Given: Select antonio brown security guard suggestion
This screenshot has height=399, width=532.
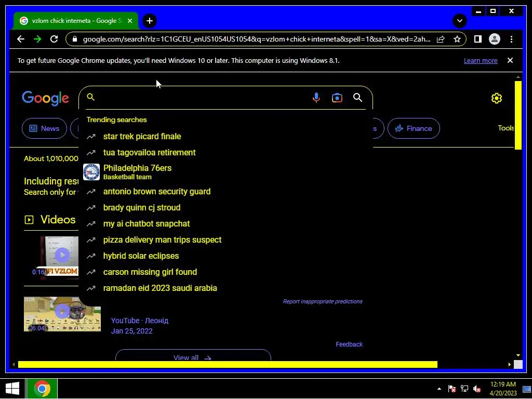Looking at the screenshot, I should 225,191.
